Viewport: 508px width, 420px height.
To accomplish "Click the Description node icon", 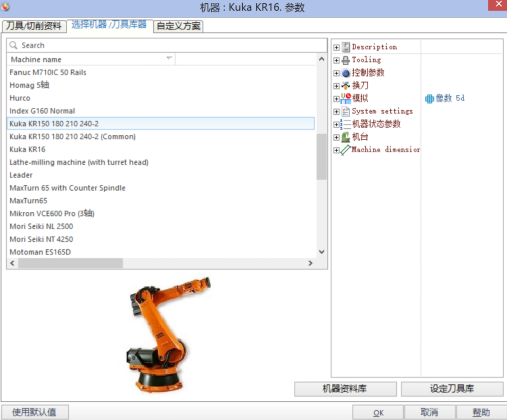I will (346, 47).
